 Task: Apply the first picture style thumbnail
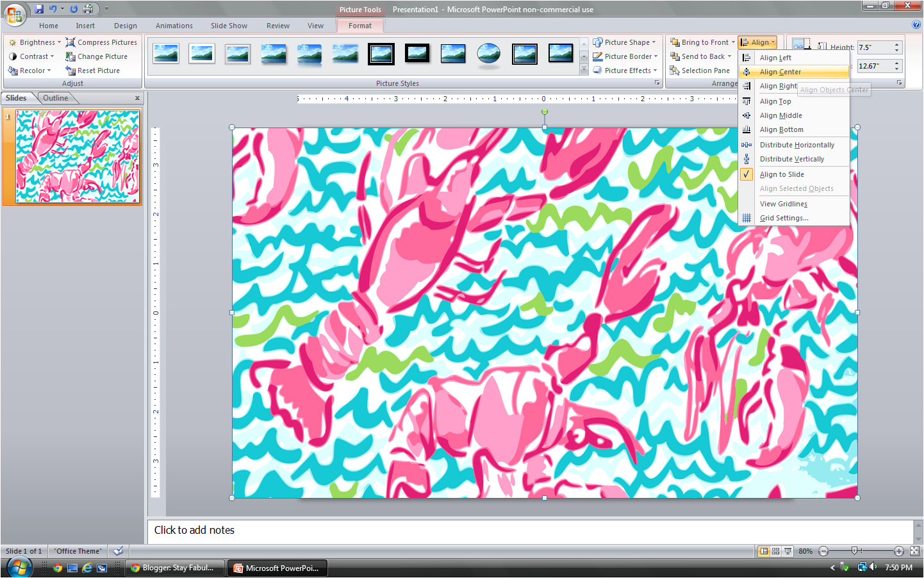166,54
